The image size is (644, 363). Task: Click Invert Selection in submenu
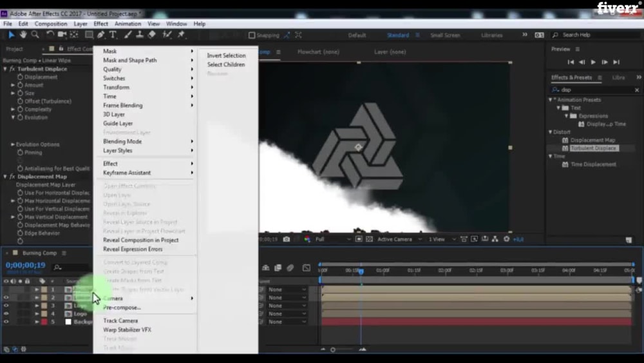[x=226, y=55]
